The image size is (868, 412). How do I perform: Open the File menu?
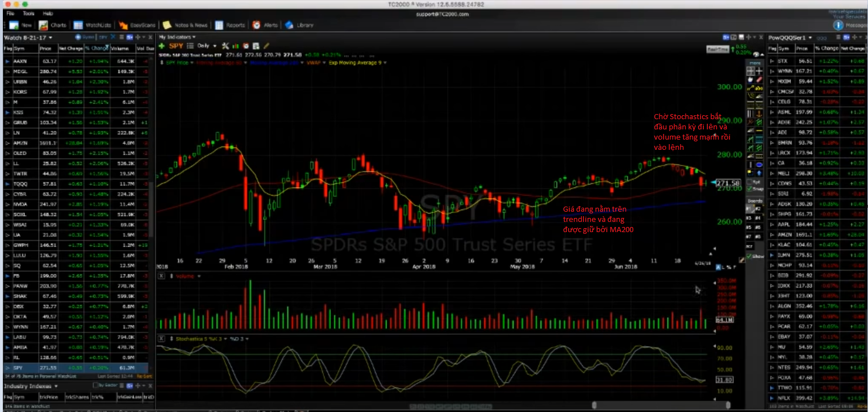pos(10,13)
